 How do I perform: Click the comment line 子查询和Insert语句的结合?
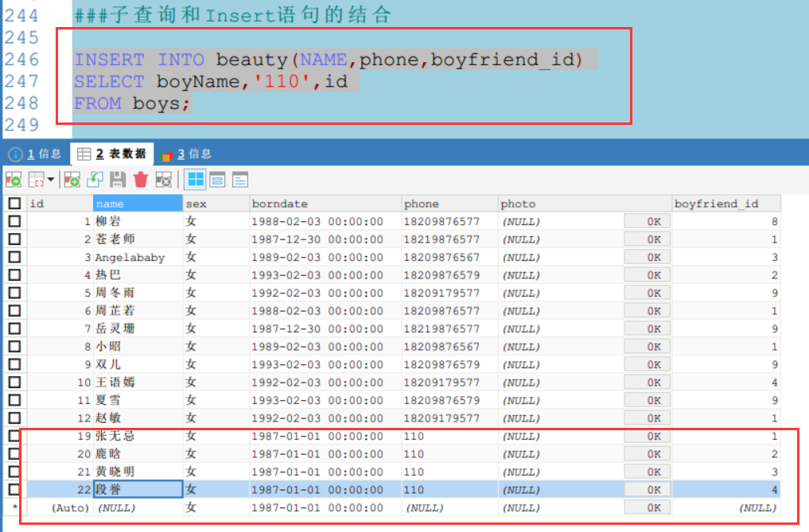(233, 15)
